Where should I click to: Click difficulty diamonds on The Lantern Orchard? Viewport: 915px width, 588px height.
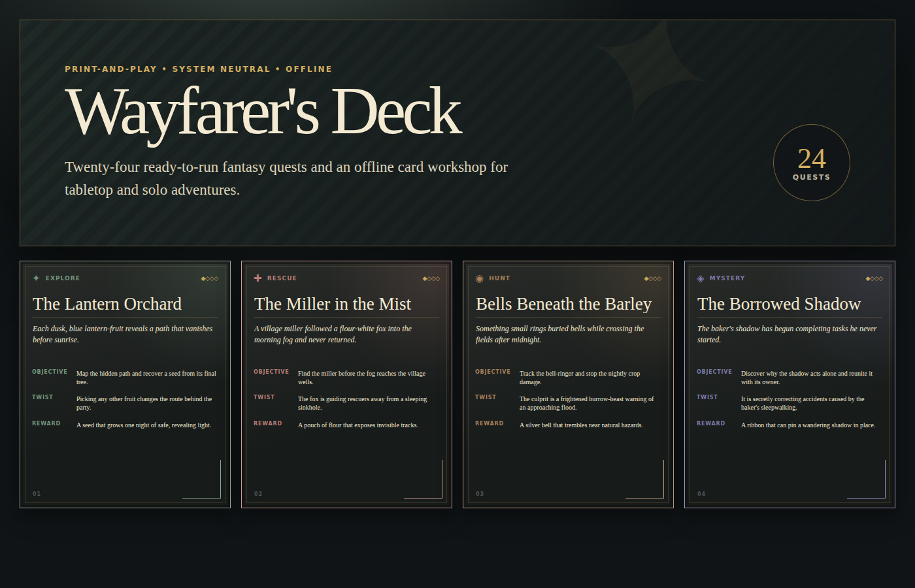click(210, 279)
